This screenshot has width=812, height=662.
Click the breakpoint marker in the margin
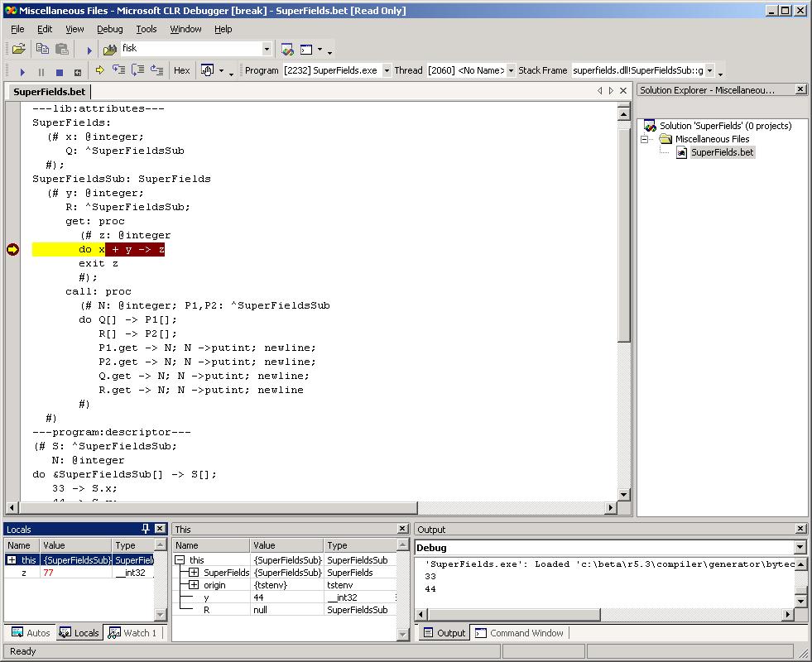pos(12,250)
